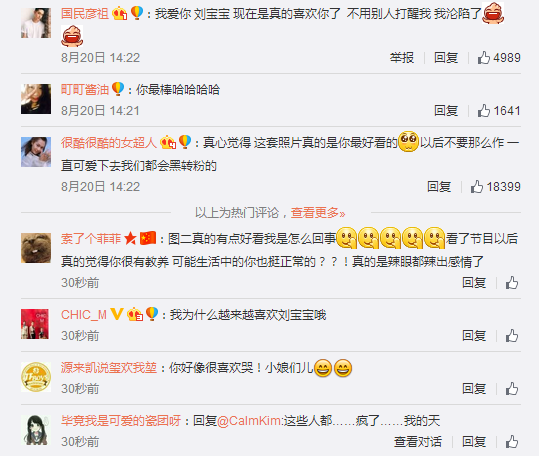Like 源来凯说玺欢我堃's comment
Image resolution: width=539 pixels, height=456 pixels.
[x=512, y=389]
